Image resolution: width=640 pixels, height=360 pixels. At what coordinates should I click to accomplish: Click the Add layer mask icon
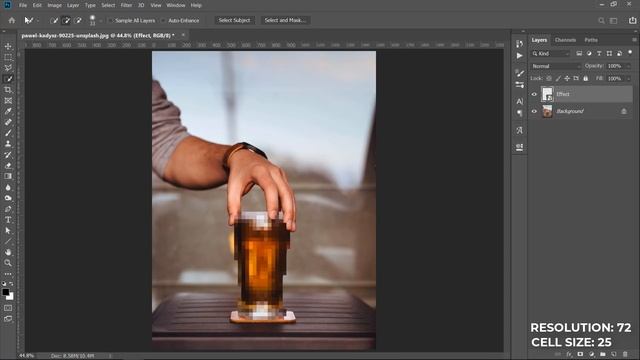point(580,354)
